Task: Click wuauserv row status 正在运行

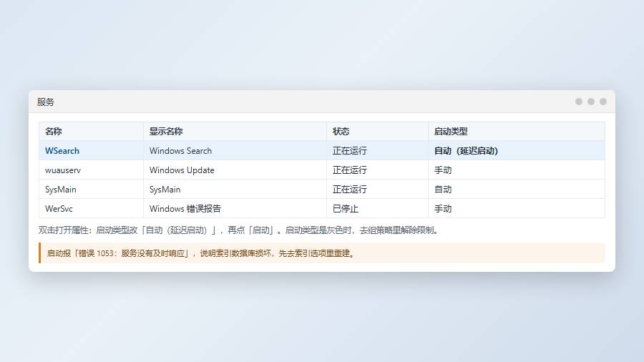Action: point(349,170)
